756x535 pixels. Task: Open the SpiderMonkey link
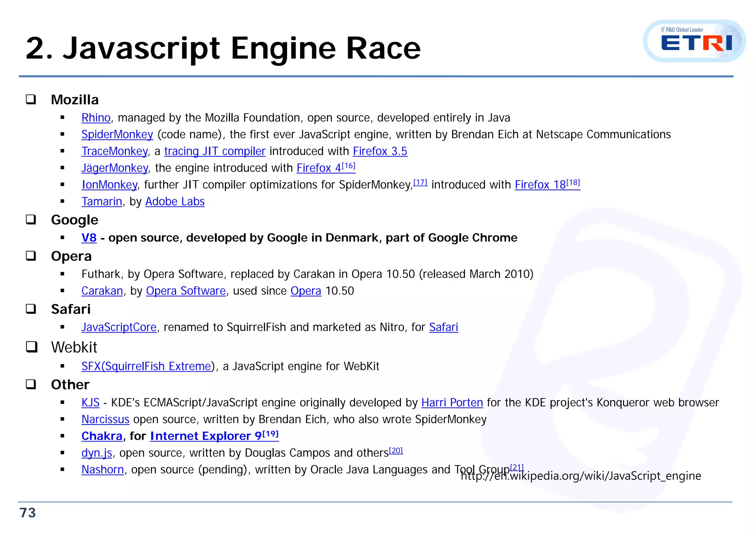tap(117, 134)
